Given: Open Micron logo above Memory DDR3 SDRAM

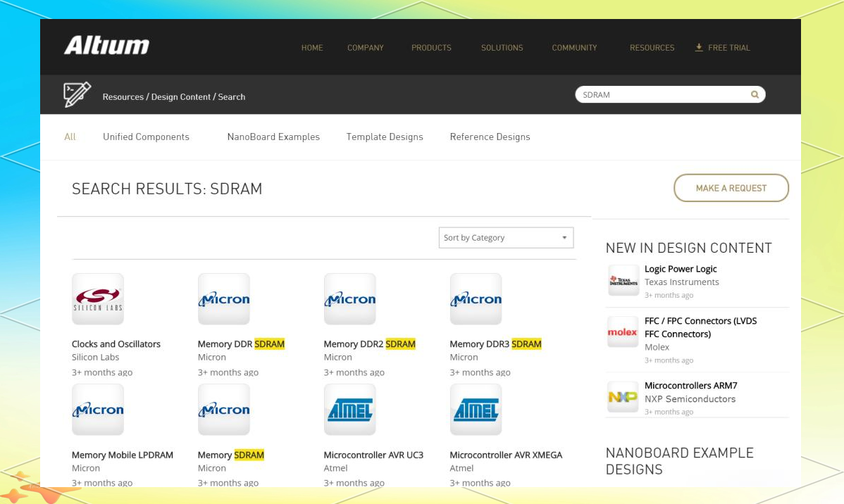Looking at the screenshot, I should click(476, 299).
